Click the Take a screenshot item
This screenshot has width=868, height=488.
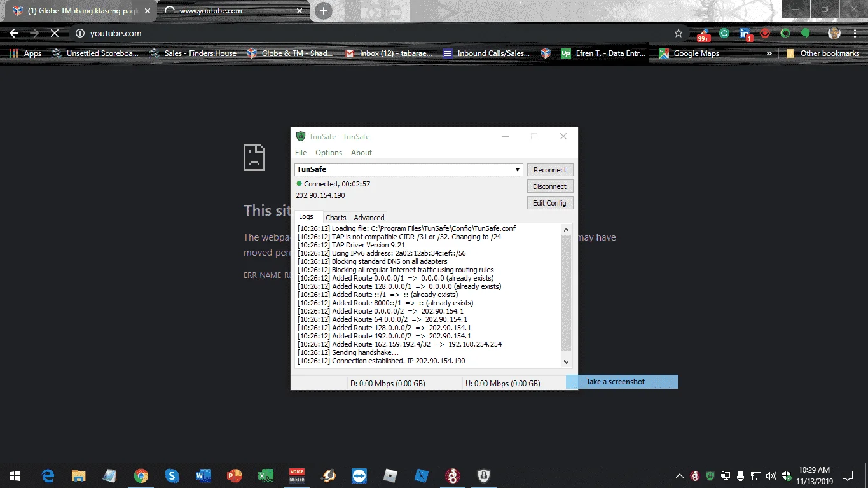pos(622,382)
